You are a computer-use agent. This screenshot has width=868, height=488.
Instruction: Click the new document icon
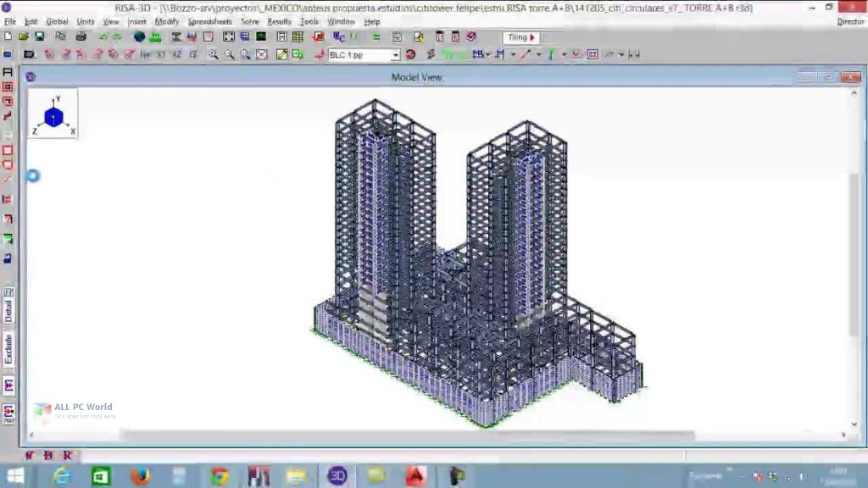click(8, 36)
